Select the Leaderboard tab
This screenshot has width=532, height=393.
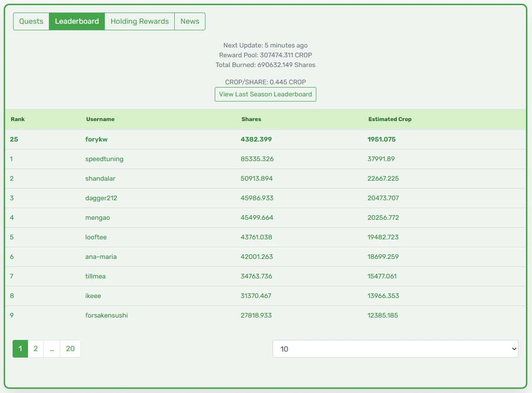[77, 21]
